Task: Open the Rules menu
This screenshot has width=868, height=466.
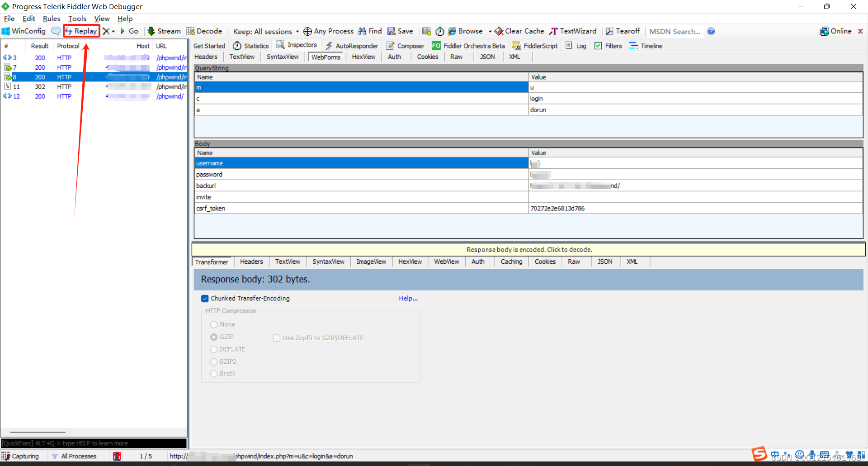Action: [52, 19]
